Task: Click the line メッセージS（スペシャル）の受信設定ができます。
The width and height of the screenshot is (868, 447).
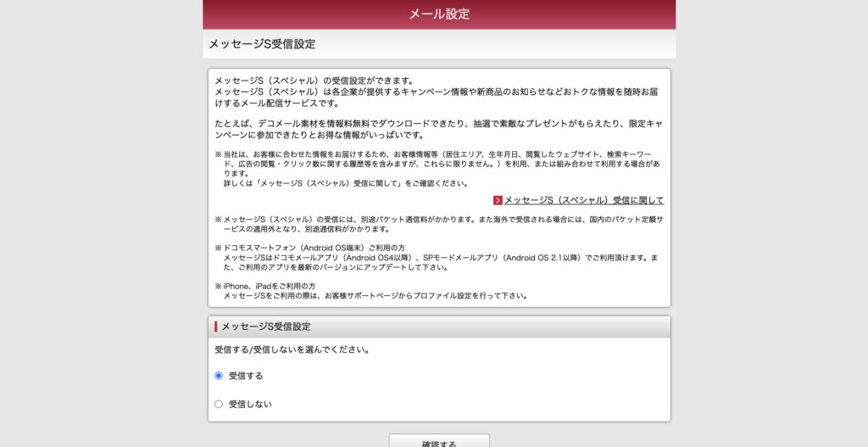Action: [314, 81]
